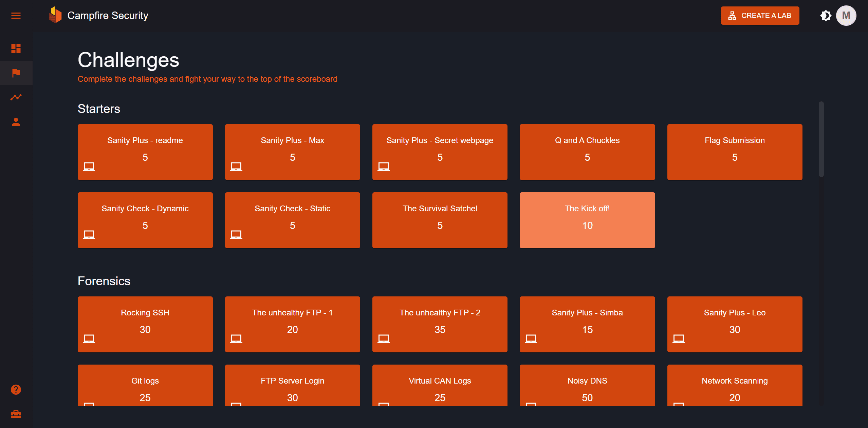Open the user avatar M menu
Image resolution: width=868 pixels, height=428 pixels.
[846, 16]
